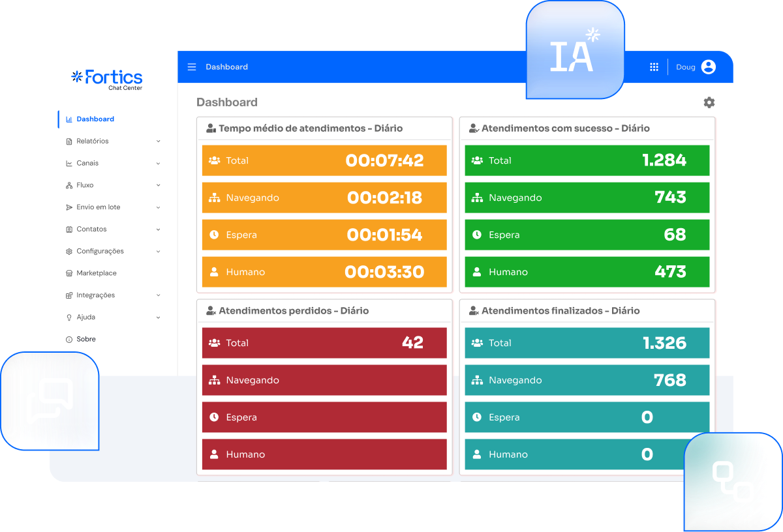
Task: Click green Navegando card showing 743
Action: coord(587,198)
